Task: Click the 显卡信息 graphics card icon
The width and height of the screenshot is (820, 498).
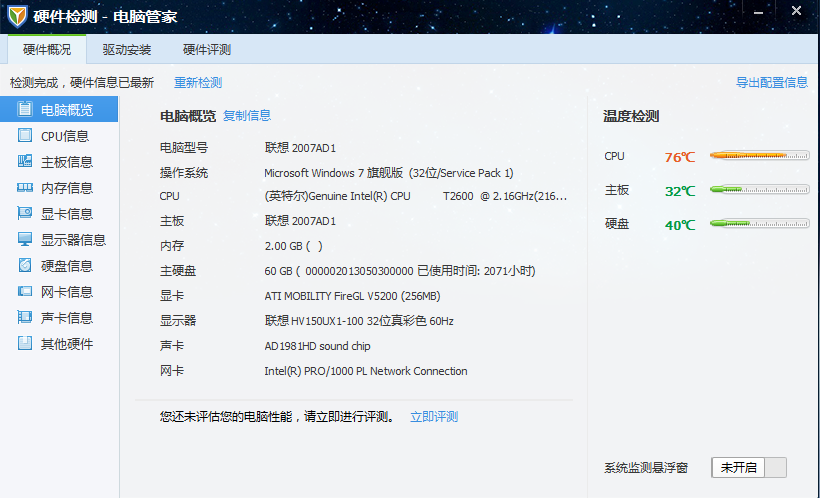Action: click(25, 213)
